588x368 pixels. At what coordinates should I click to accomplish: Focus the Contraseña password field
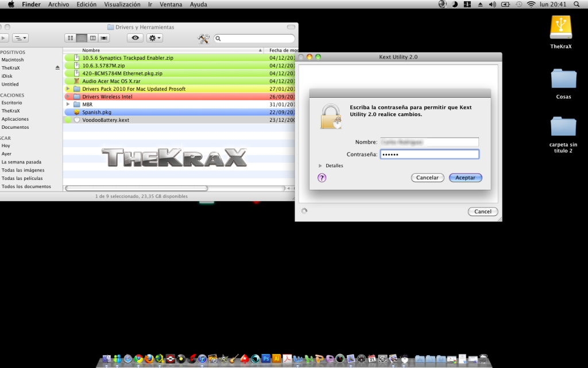coord(430,154)
